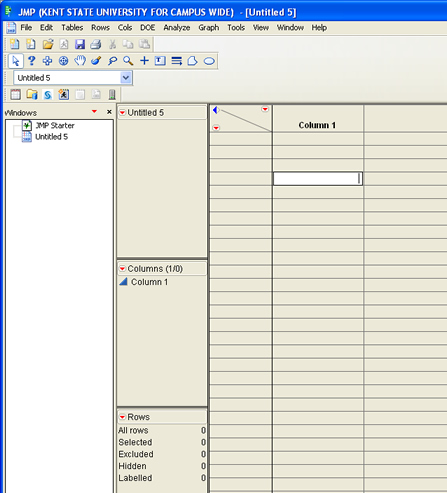Select JMP Starter in Windows list
The width and height of the screenshot is (447, 493).
point(55,126)
